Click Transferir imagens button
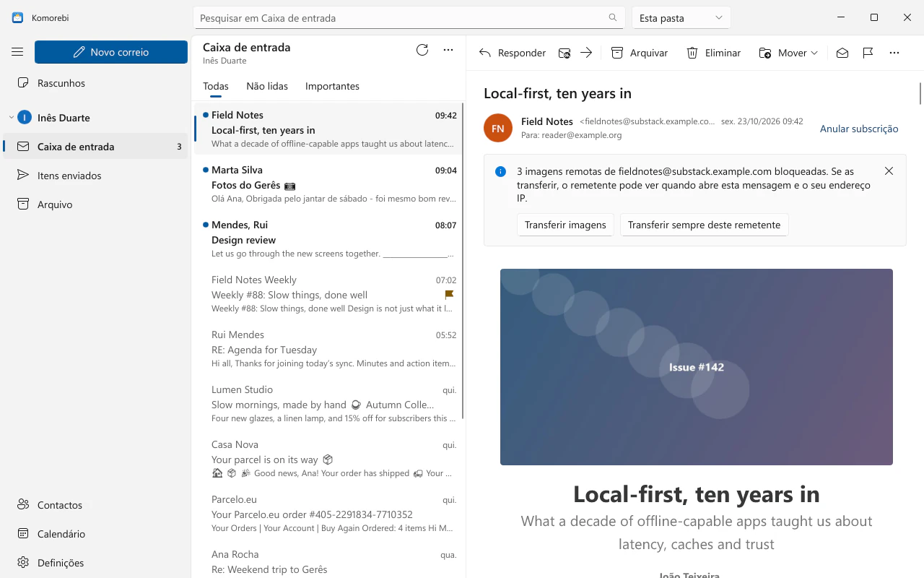This screenshot has width=924, height=578. coord(565,225)
